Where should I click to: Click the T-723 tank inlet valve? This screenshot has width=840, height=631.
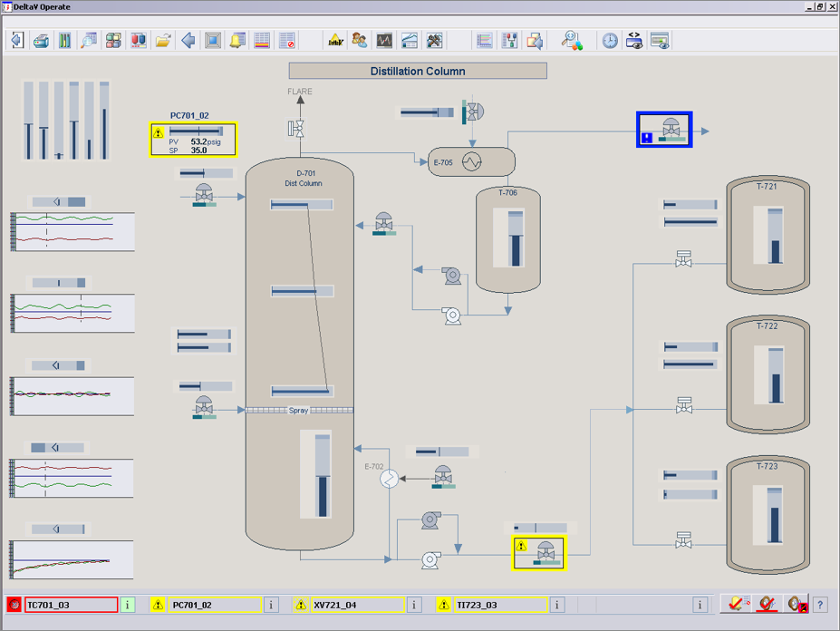point(684,540)
